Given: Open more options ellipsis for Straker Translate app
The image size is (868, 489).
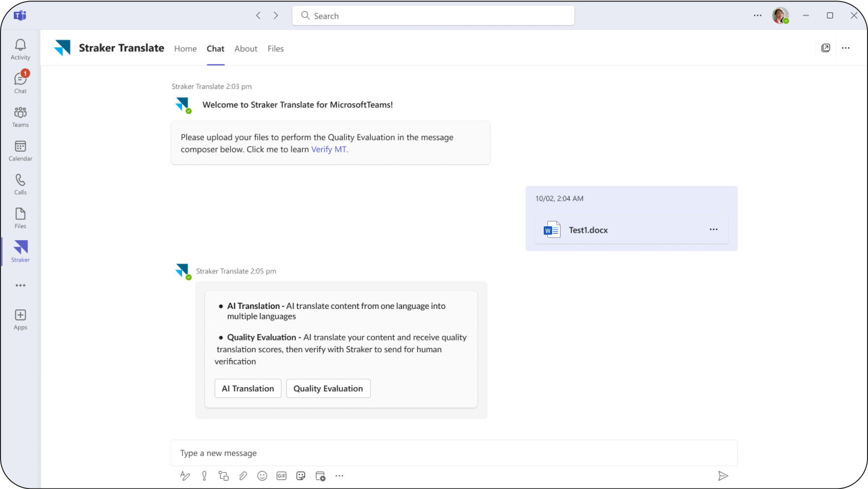Looking at the screenshot, I should [845, 48].
